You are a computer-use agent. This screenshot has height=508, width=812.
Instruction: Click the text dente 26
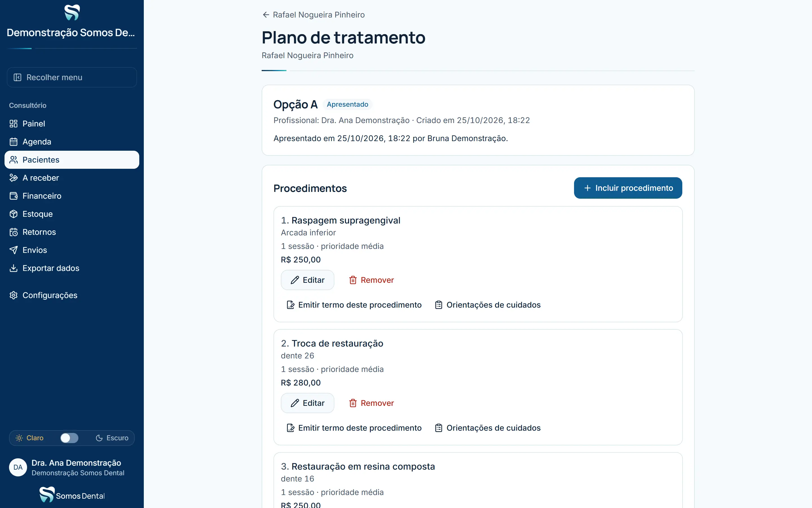coord(297,356)
